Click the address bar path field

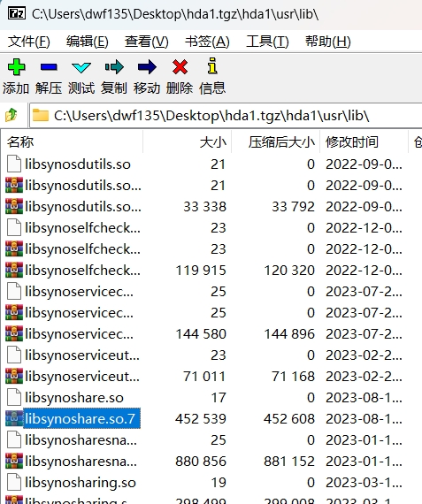[225, 116]
